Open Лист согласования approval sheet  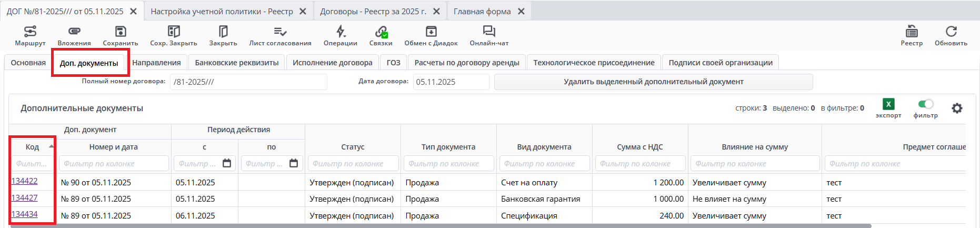click(x=280, y=32)
